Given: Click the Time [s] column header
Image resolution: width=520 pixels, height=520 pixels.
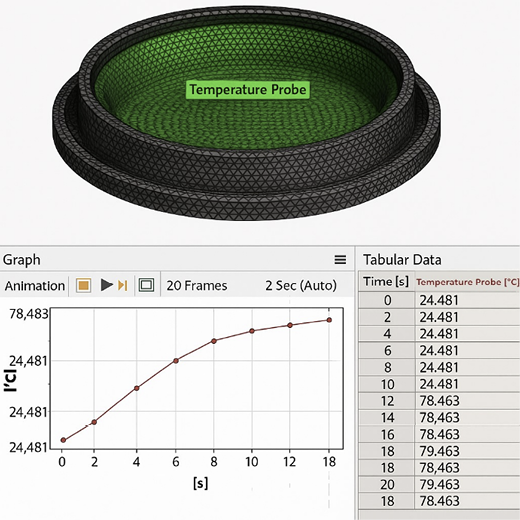Looking at the screenshot, I should pyautogui.click(x=386, y=282).
